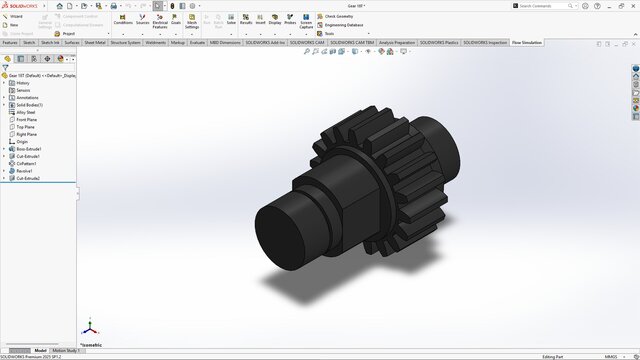This screenshot has width=640, height=360.
Task: Switch to FeatureManager design tree tab
Action: [x=7, y=59]
